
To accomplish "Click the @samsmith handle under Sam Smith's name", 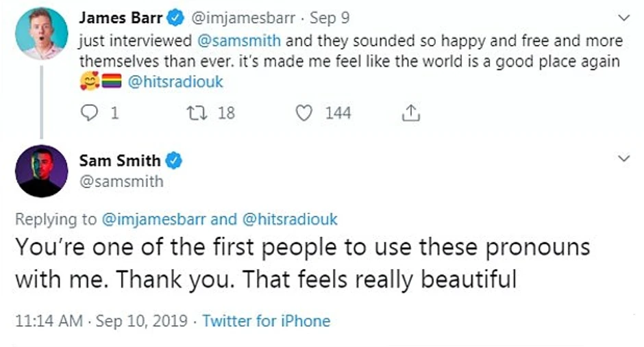I will click(x=121, y=181).
